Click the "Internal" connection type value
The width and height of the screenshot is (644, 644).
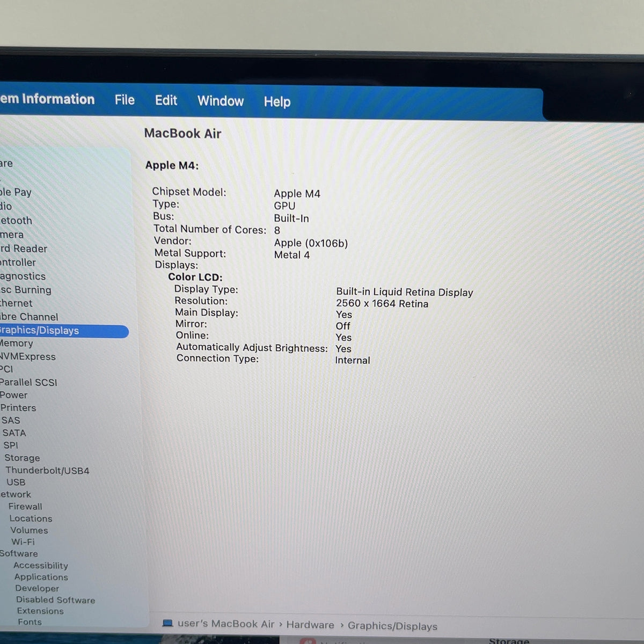point(353,360)
